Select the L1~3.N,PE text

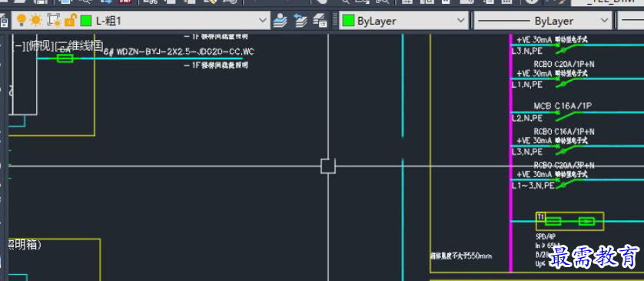[533, 186]
